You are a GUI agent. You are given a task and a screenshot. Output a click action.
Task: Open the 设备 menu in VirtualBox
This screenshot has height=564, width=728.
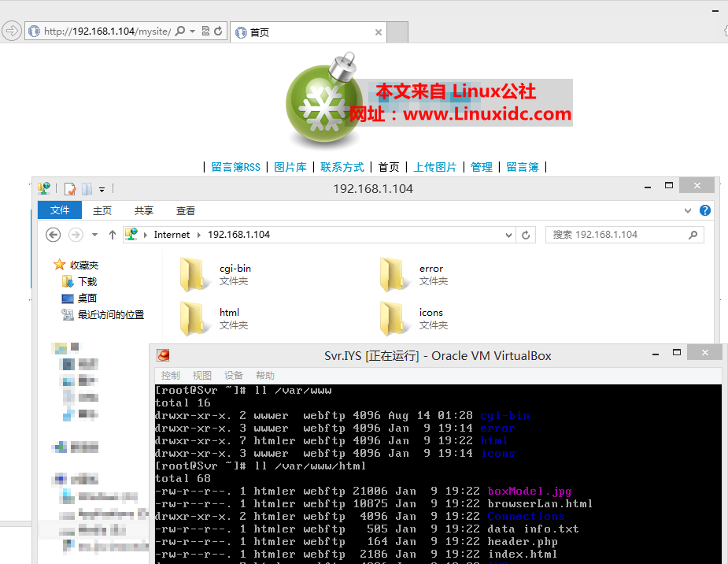point(233,376)
